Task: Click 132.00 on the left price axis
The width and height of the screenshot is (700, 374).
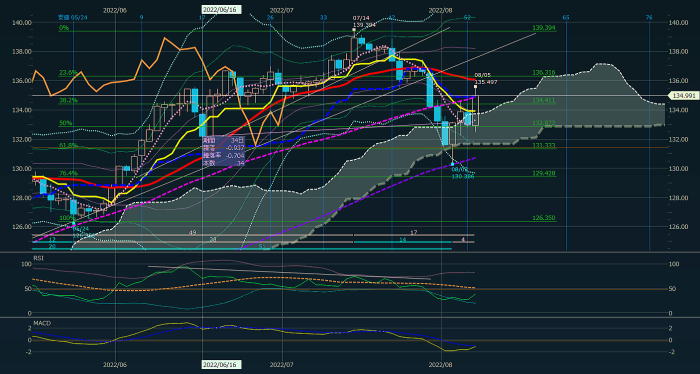Action: pos(22,139)
